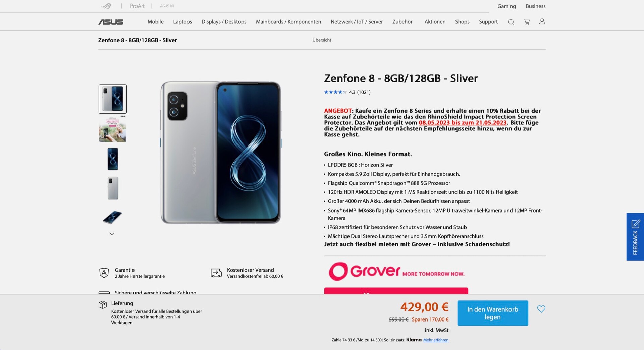
Task: Open the Laptops menu
Action: pyautogui.click(x=182, y=22)
